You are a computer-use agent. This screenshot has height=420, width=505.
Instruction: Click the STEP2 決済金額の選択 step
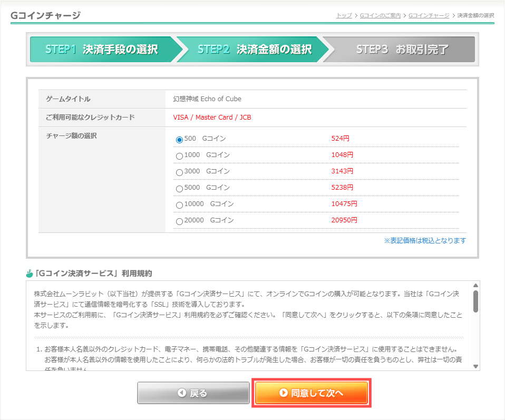pos(254,50)
